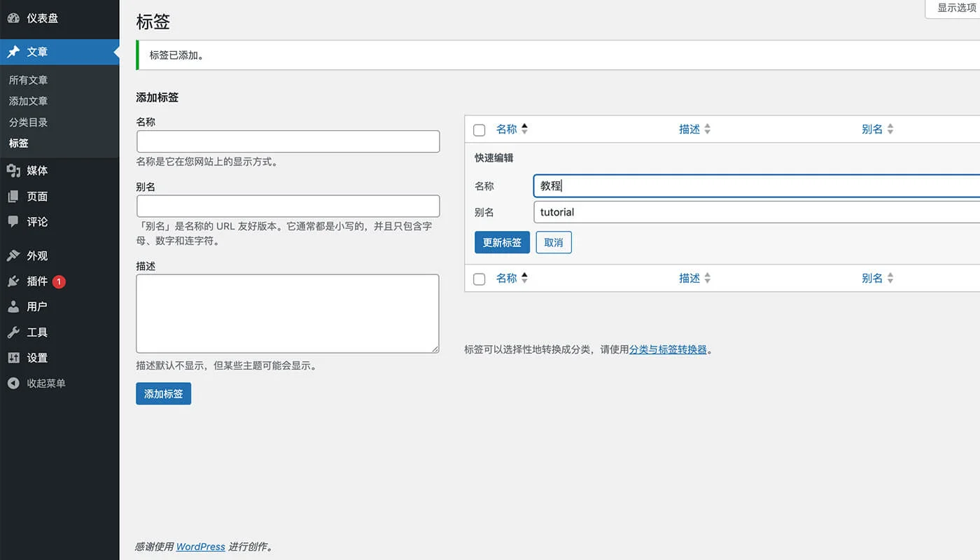Open 所有文章 submenu item
The image size is (980, 560).
[x=28, y=80]
